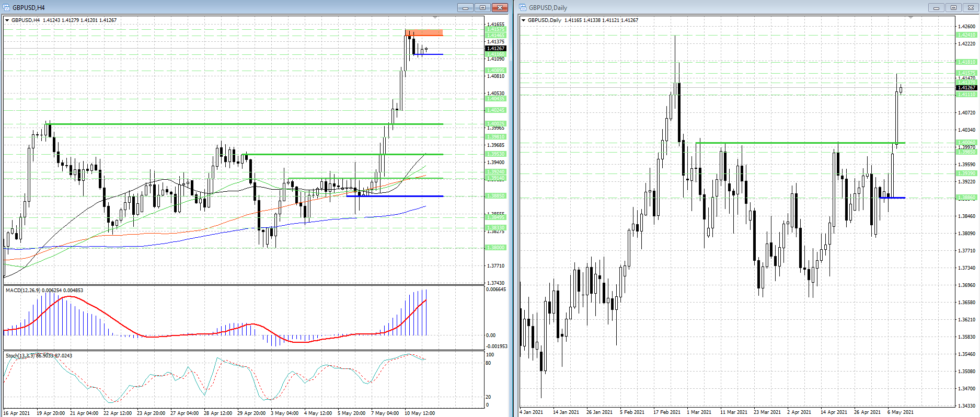This screenshot has height=417, width=980.
Task: Click the 1.37710 price on H4 axis
Action: click(496, 266)
